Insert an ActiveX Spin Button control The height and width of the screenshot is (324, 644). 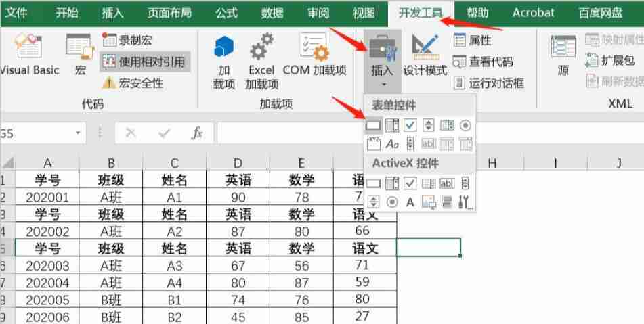click(x=373, y=202)
